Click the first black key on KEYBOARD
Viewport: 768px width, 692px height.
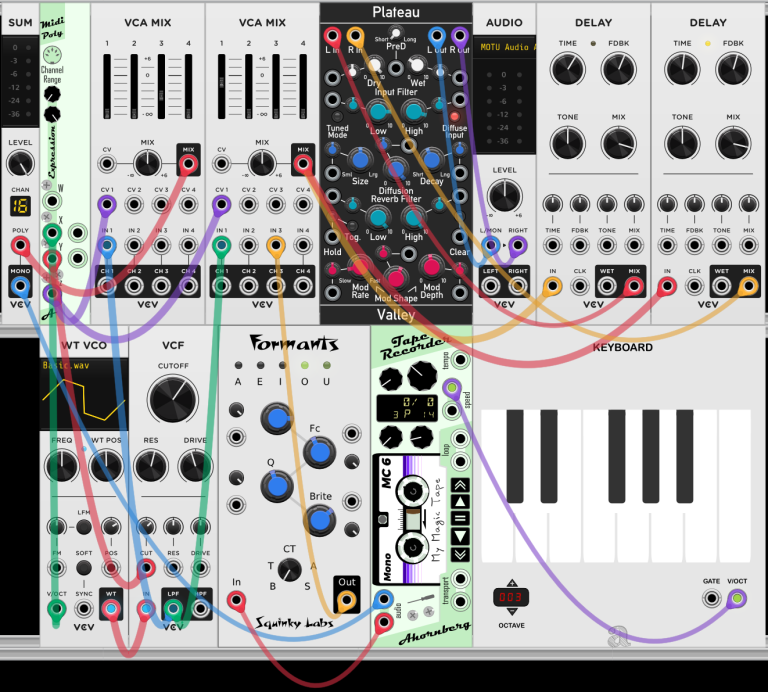pos(515,456)
